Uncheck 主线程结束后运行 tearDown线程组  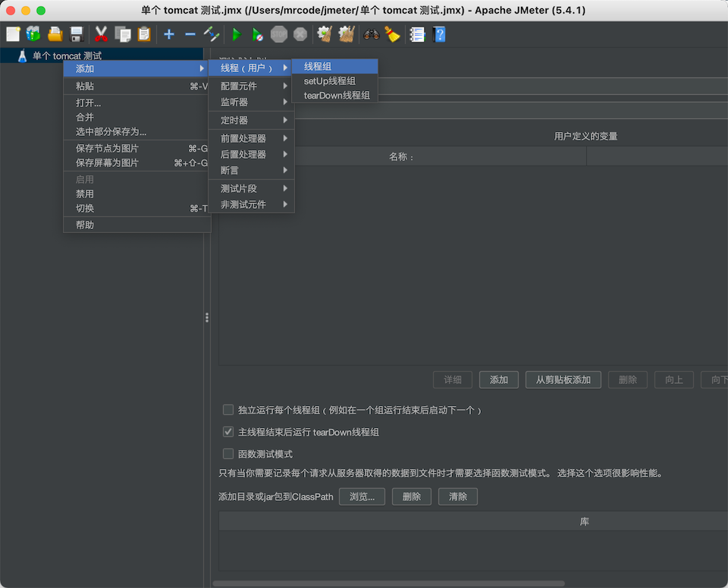click(x=228, y=432)
